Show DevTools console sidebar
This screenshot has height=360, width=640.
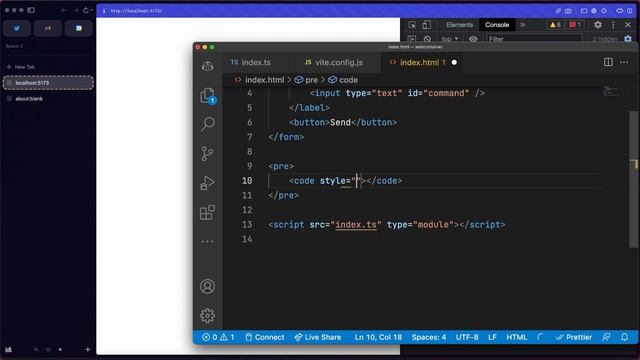pyautogui.click(x=412, y=39)
